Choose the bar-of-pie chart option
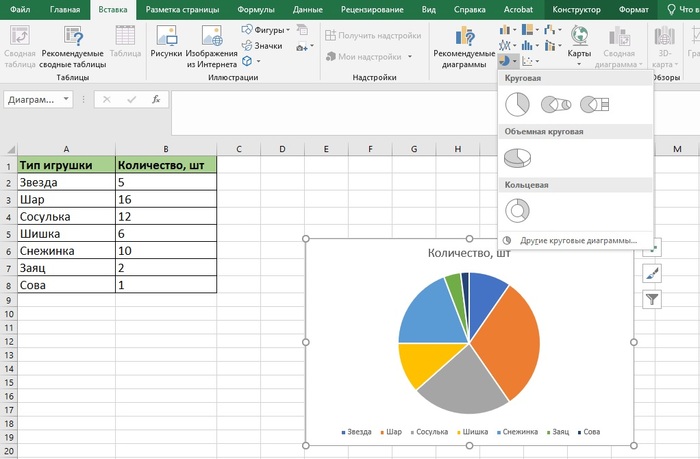This screenshot has height=459, width=700. click(593, 105)
